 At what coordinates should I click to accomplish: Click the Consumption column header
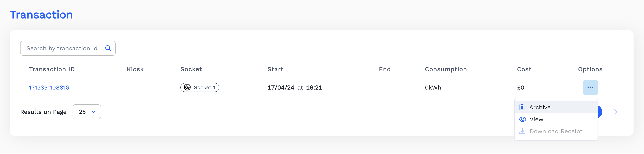[446, 69]
